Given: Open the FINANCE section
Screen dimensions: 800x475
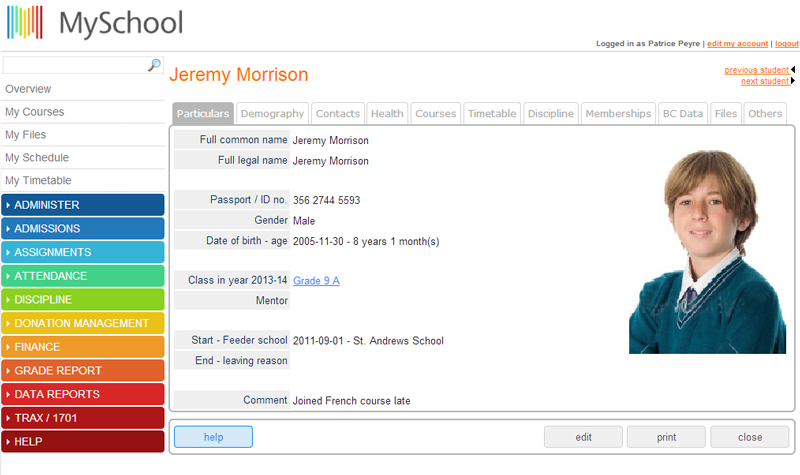Looking at the screenshot, I should [x=83, y=346].
